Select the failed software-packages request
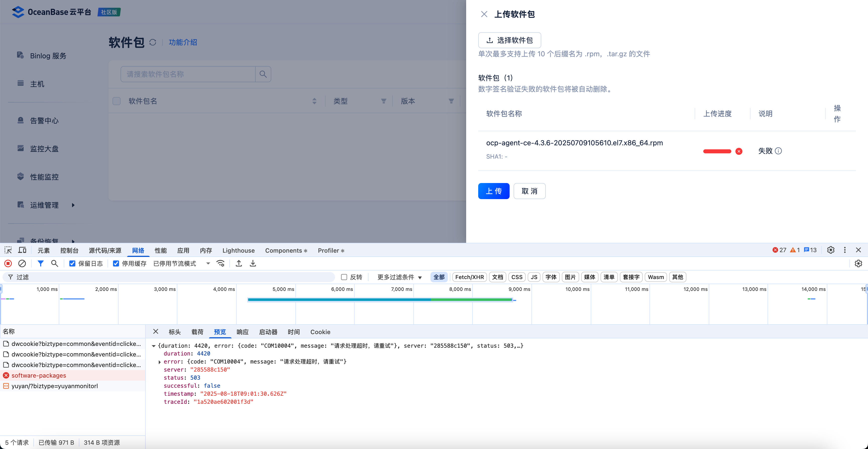868x449 pixels. (72, 375)
